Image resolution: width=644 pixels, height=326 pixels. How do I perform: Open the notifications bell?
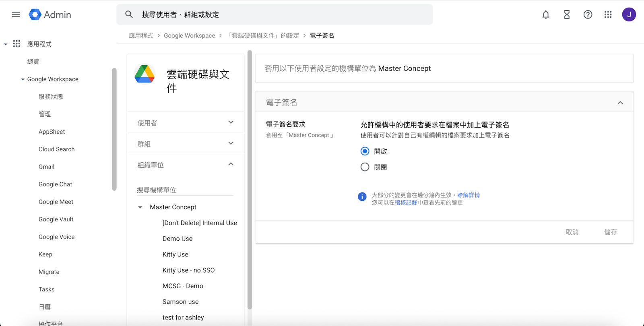(x=546, y=14)
